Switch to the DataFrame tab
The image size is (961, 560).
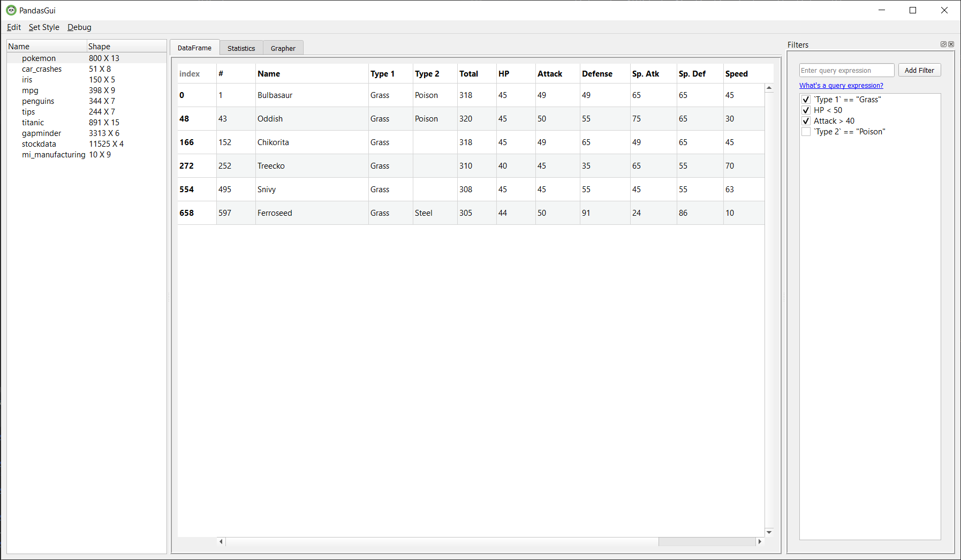click(x=194, y=48)
